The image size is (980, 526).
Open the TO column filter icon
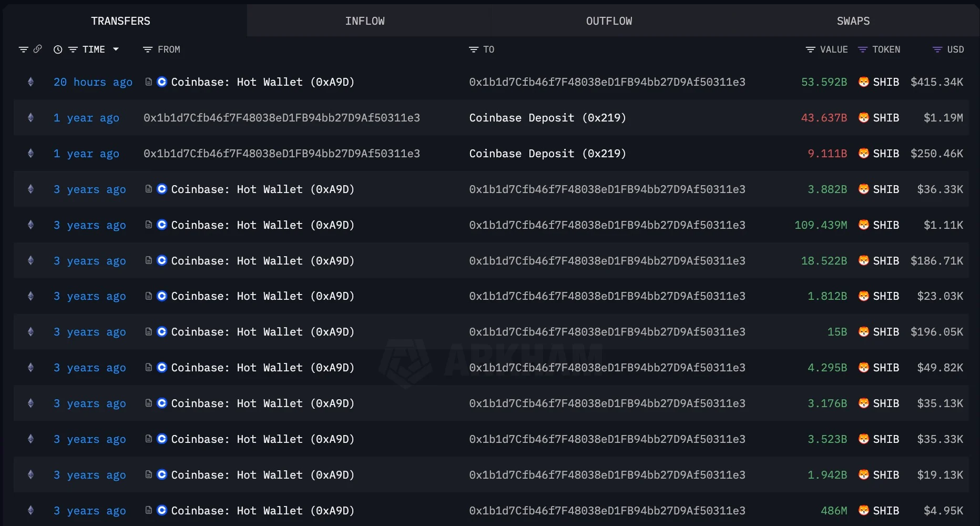(474, 49)
